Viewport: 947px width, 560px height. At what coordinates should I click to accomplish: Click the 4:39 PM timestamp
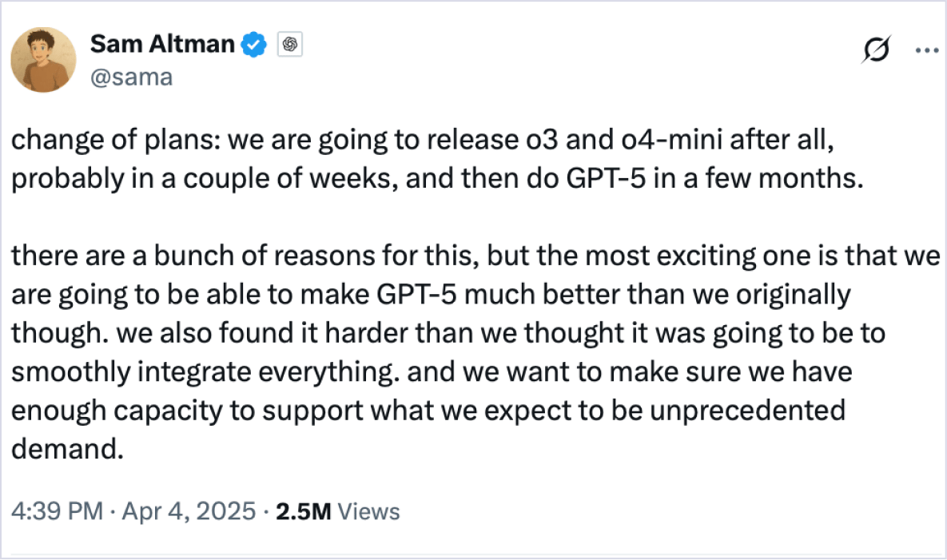tap(57, 511)
